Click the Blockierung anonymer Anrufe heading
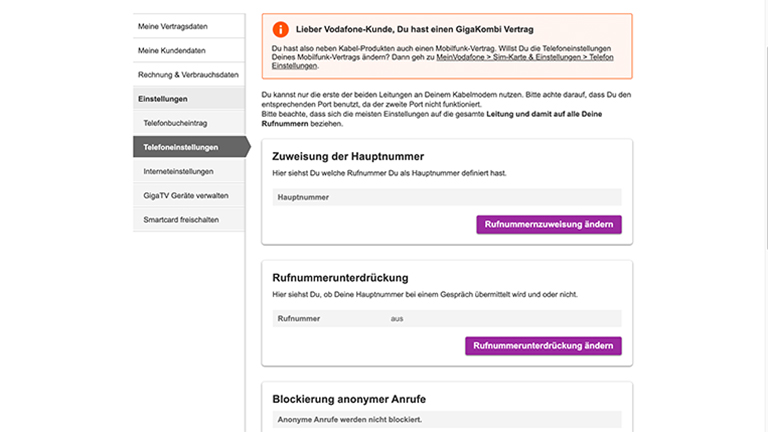 tap(350, 399)
